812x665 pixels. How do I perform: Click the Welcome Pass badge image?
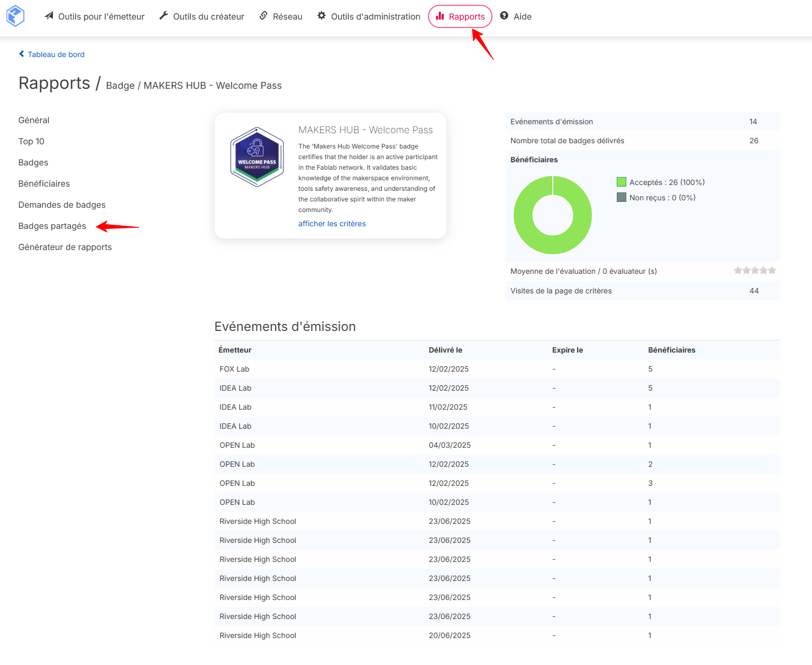tap(257, 157)
